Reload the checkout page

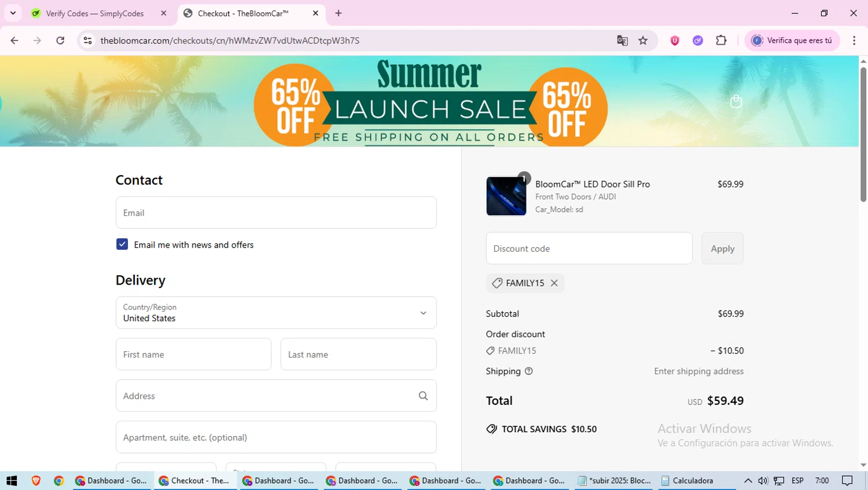coord(60,40)
